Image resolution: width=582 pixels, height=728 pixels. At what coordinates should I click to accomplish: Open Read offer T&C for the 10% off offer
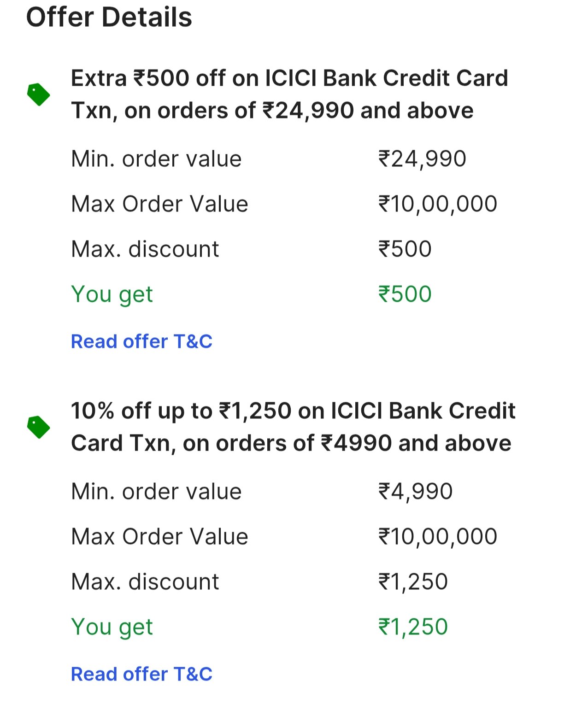coord(141,674)
